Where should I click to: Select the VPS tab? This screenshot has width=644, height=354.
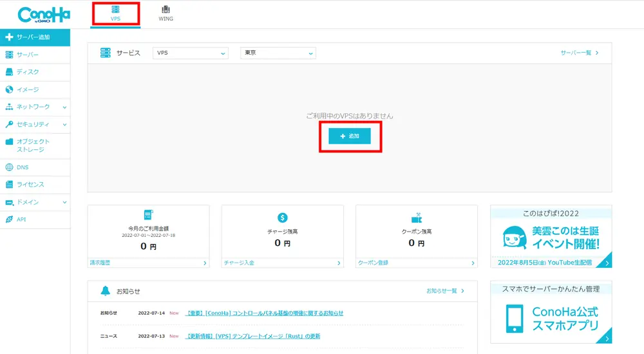tap(115, 14)
